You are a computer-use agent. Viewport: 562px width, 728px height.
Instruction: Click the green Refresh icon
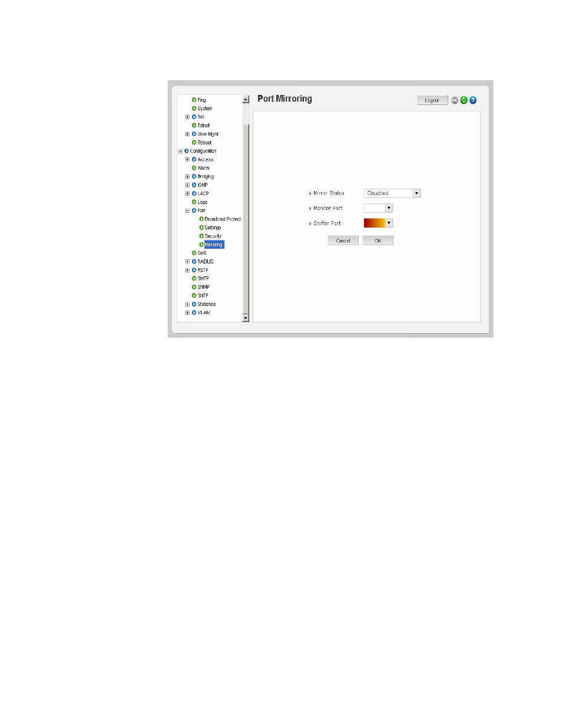[464, 100]
